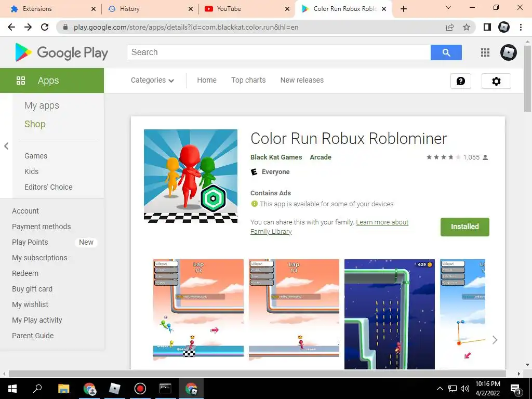Screen dimensions: 532x399
Task: Open Parent Guide
Action: tap(33, 336)
